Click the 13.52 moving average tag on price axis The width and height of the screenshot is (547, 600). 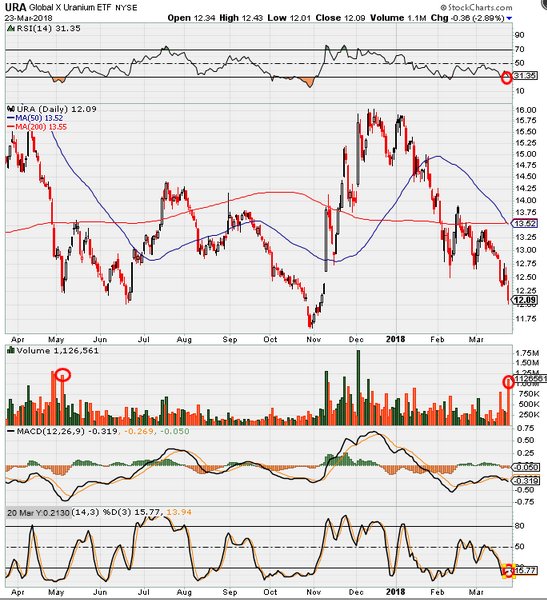(525, 223)
